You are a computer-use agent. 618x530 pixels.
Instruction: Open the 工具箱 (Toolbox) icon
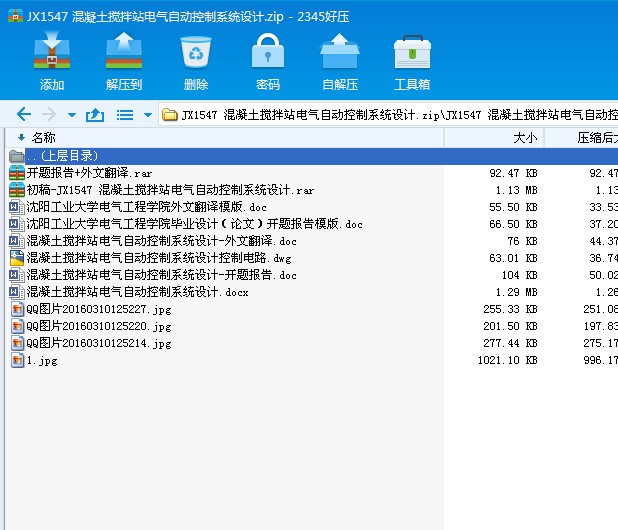coord(412,52)
